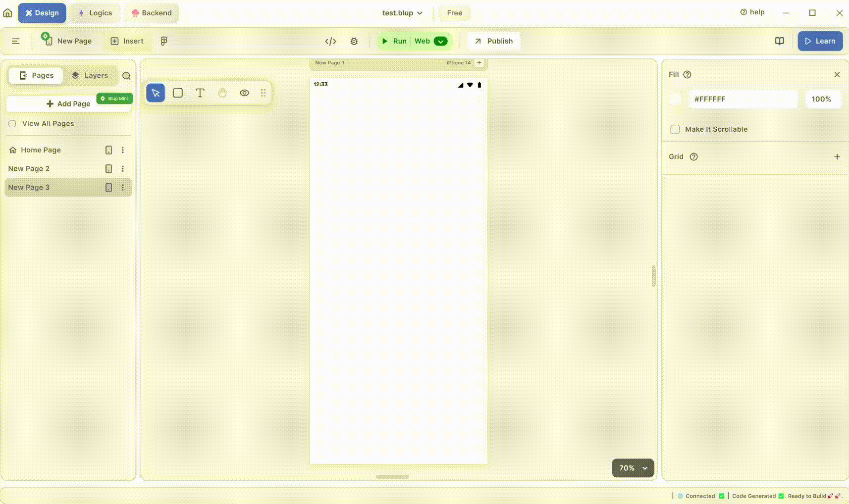The image size is (849, 504).
Task: Switch to the Logics tab
Action: (x=95, y=13)
